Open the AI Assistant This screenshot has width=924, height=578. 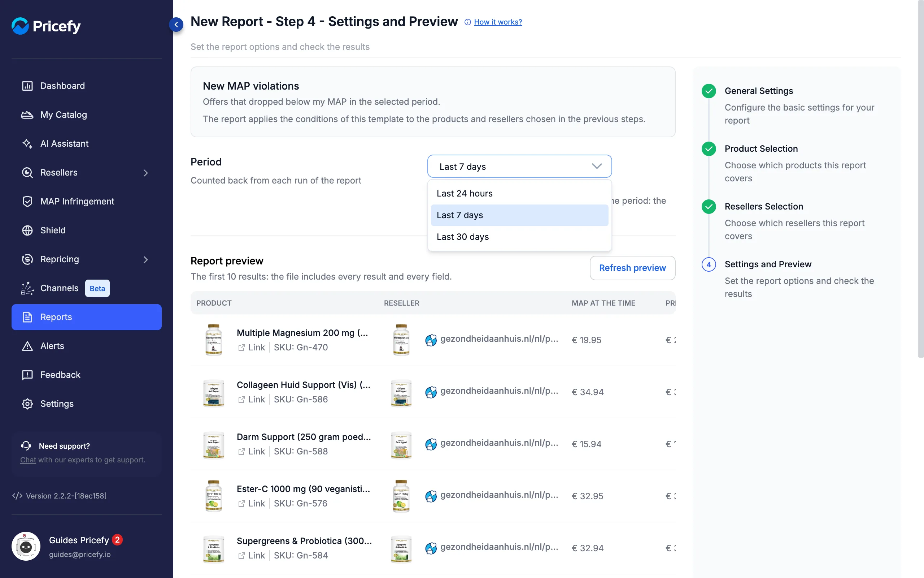click(86, 143)
